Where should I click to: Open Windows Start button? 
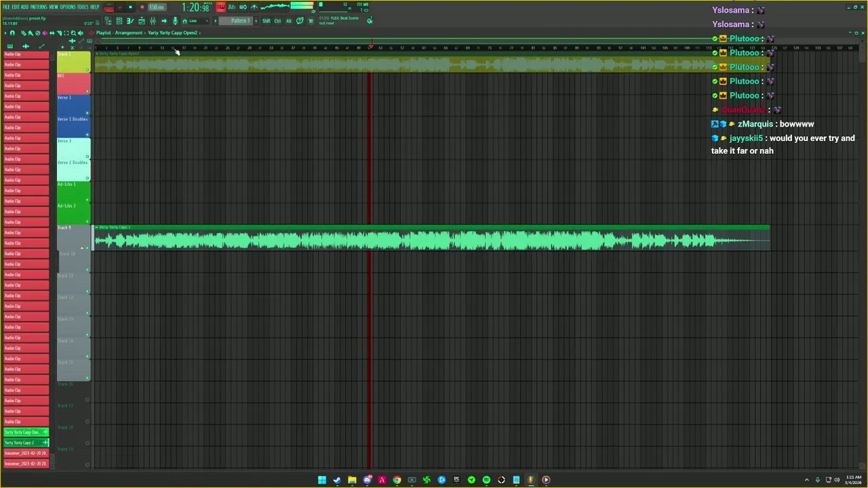[x=322, y=480]
